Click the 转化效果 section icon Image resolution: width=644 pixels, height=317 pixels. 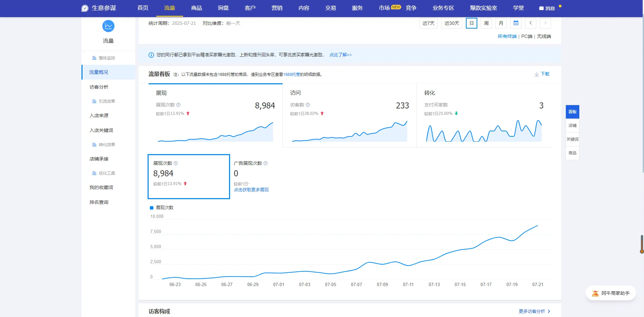94,145
